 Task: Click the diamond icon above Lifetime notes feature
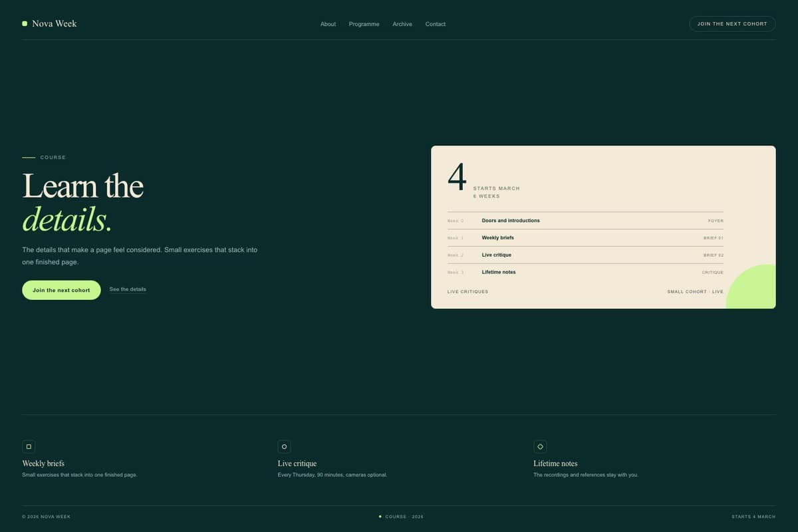[540, 447]
